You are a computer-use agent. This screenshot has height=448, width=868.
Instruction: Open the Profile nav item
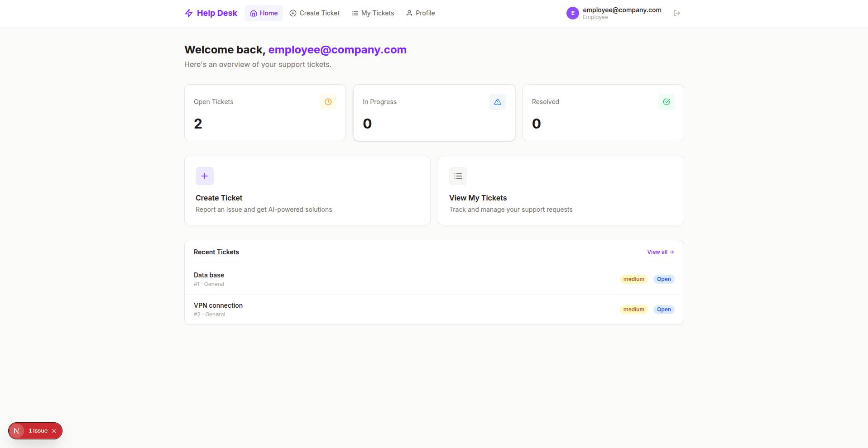[420, 13]
